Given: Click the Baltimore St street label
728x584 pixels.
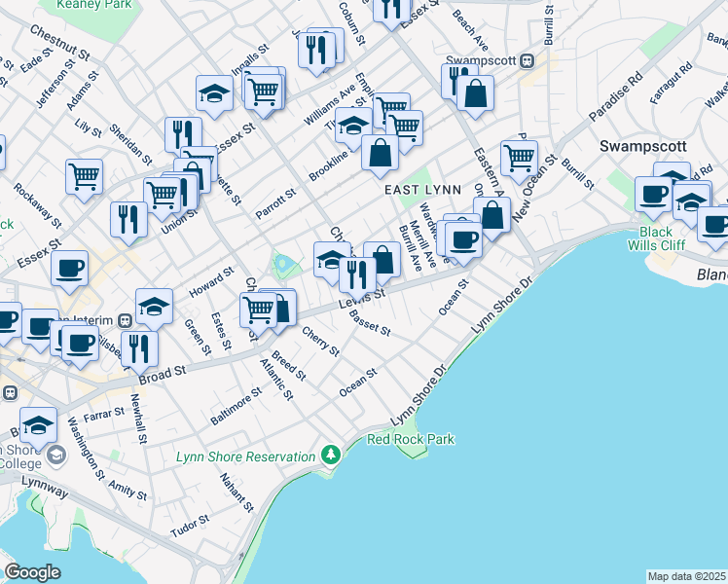Looking at the screenshot, I should tap(237, 406).
